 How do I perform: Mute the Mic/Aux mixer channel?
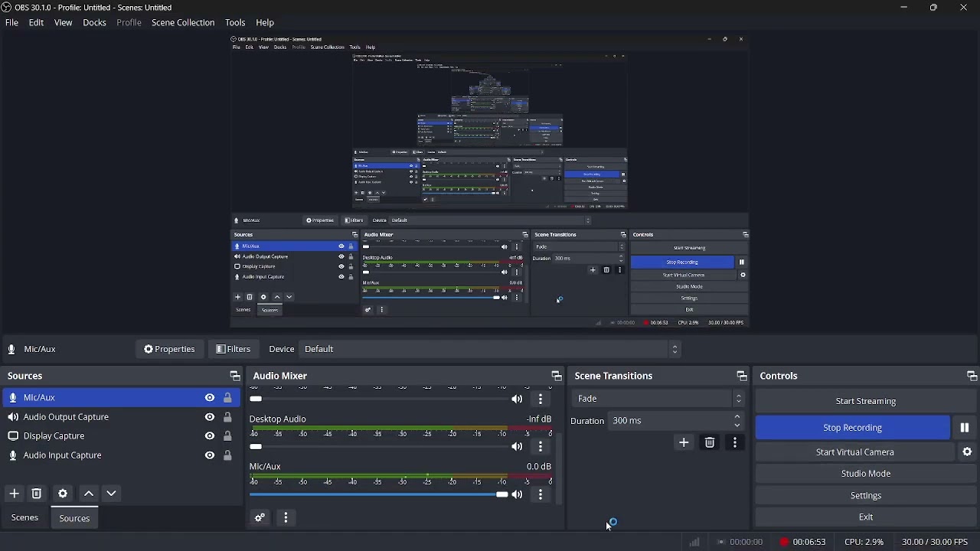[518, 496]
